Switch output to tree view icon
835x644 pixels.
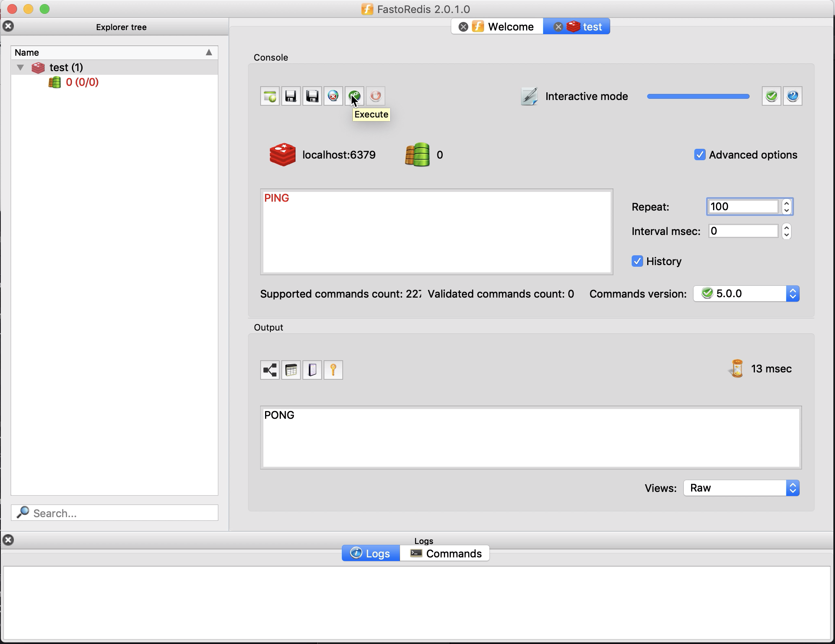pyautogui.click(x=270, y=370)
